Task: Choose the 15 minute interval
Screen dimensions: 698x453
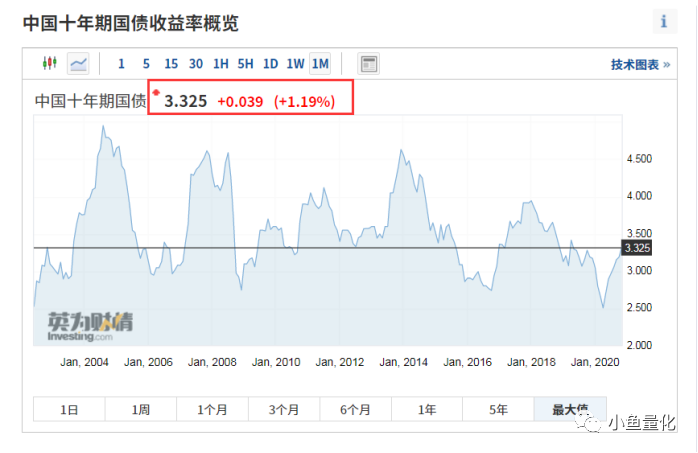Action: tap(171, 64)
